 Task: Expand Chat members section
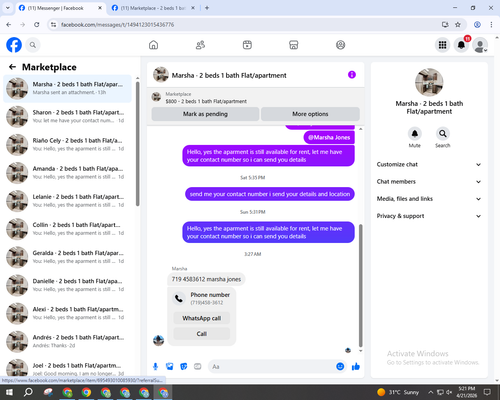tap(429, 182)
